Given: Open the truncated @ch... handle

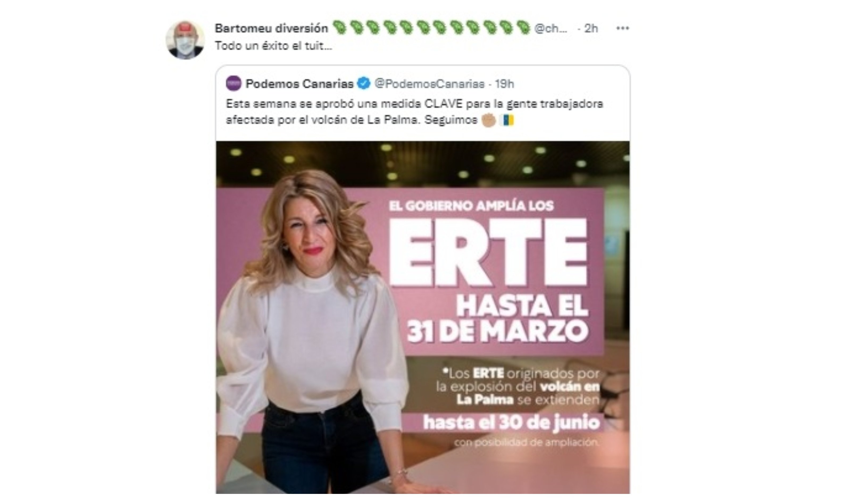Looking at the screenshot, I should [550, 28].
